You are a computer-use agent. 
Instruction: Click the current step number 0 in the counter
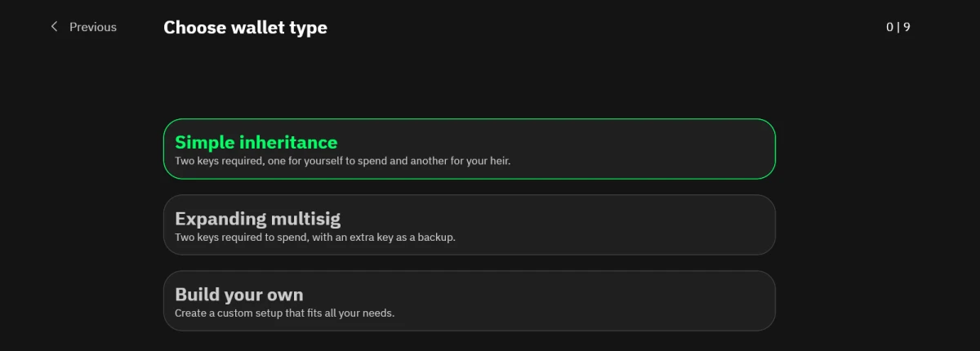pyautogui.click(x=889, y=27)
